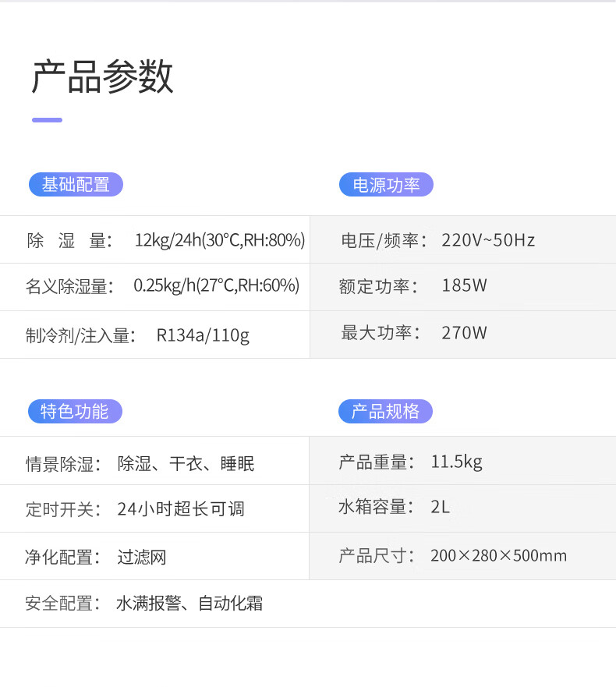Click the 水箱容量 2L row
Viewport: 616px width, 687px height.
click(462, 508)
